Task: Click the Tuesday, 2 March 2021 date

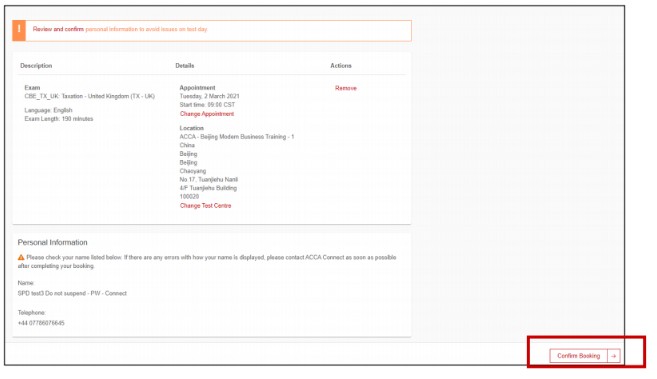Action: pos(210,96)
